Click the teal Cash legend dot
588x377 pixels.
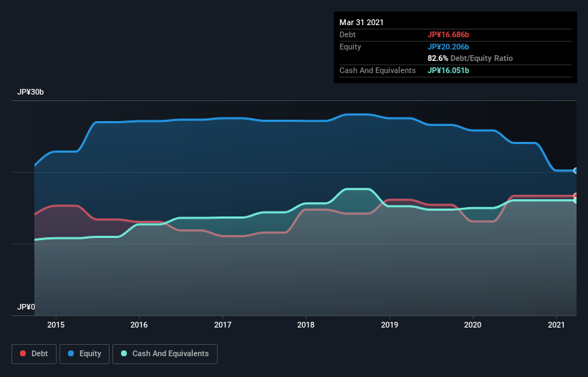[124, 353]
